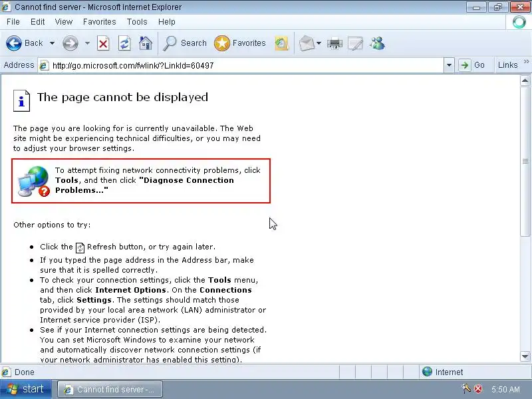The image size is (532, 399).
Task: Click the 'Done' status bar text
Action: pos(25,372)
